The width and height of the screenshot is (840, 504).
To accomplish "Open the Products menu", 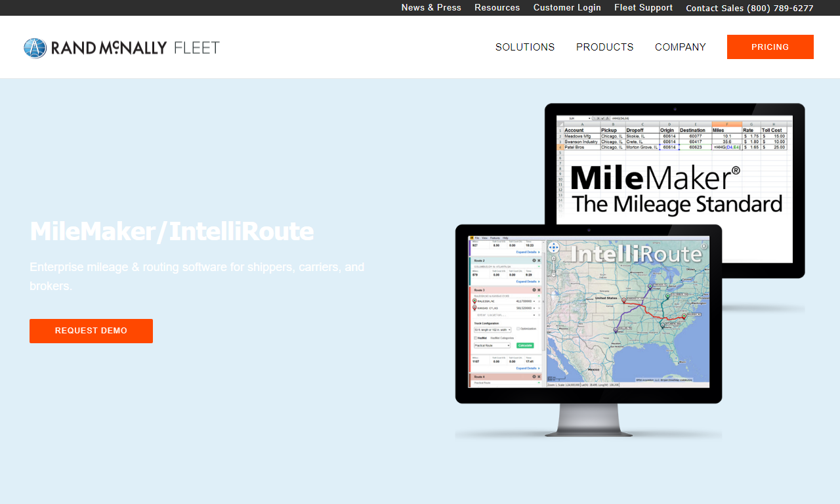I will tap(605, 47).
